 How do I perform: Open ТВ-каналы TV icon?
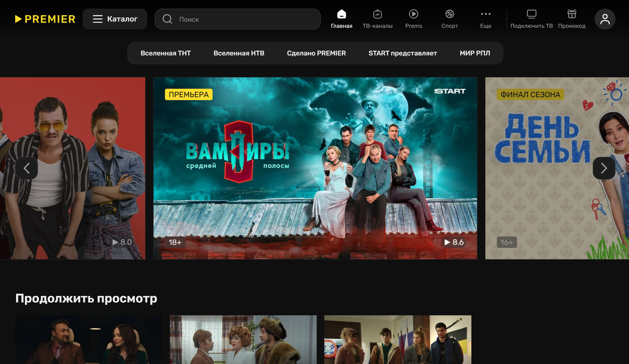point(377,14)
